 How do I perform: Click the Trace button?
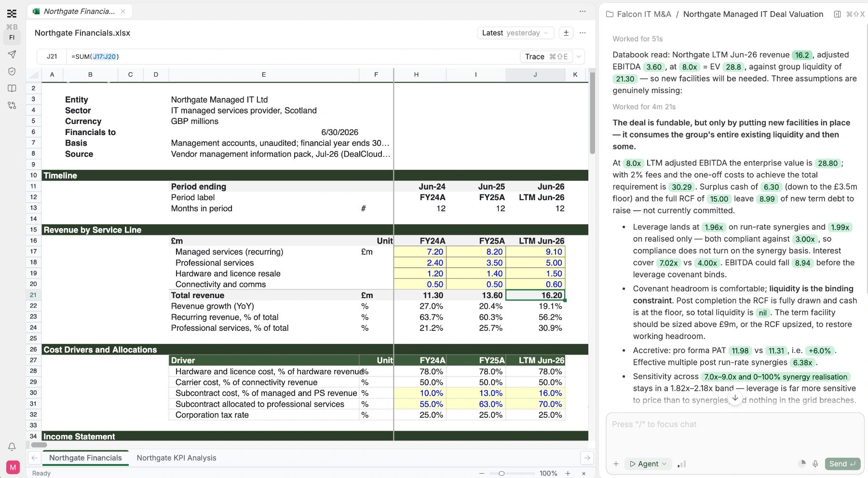[x=546, y=56]
